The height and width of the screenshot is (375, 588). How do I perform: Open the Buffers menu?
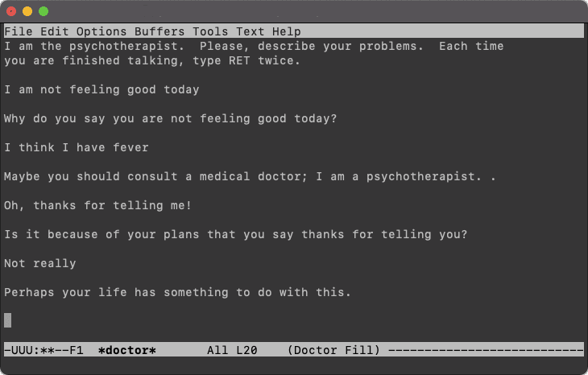(159, 31)
